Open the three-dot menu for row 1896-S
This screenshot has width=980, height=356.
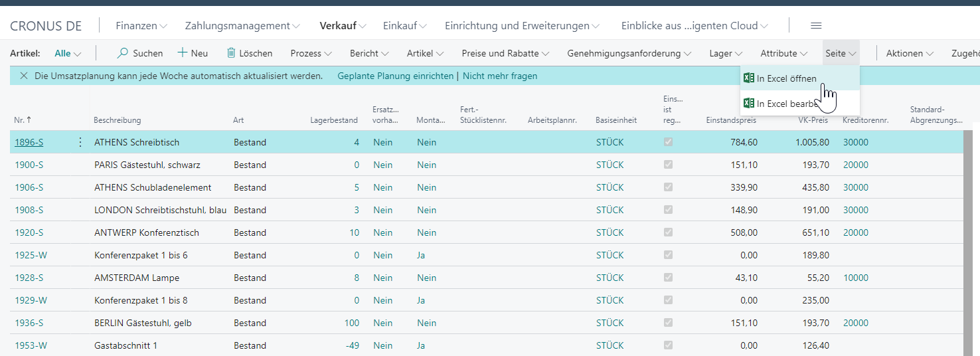pyautogui.click(x=80, y=142)
